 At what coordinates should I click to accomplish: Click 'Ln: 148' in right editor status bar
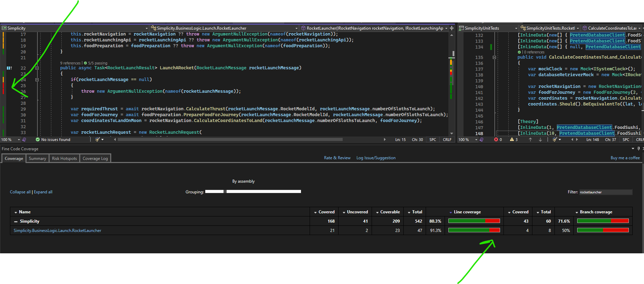(593, 140)
